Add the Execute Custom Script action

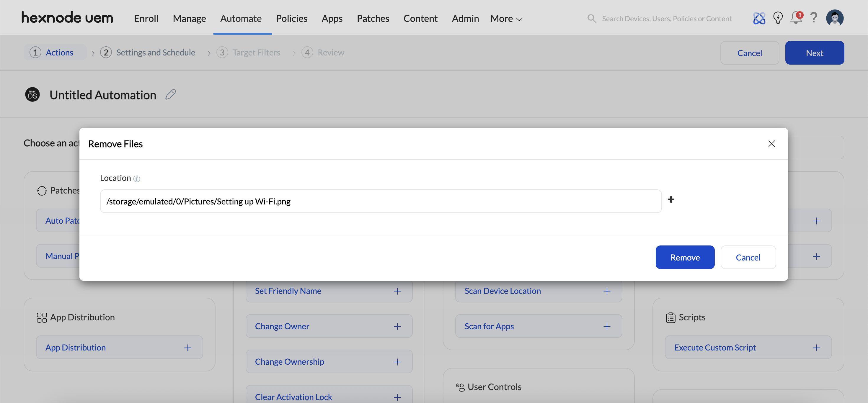coord(816,348)
